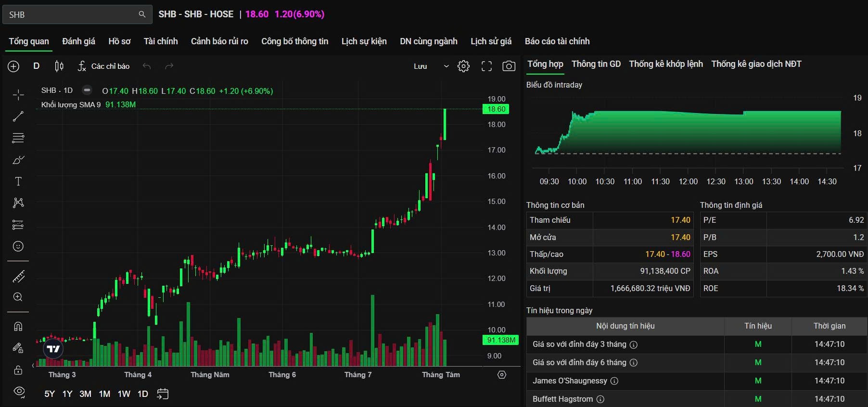
Task: Click the redo arrow in chart toolbar
Action: point(169,66)
